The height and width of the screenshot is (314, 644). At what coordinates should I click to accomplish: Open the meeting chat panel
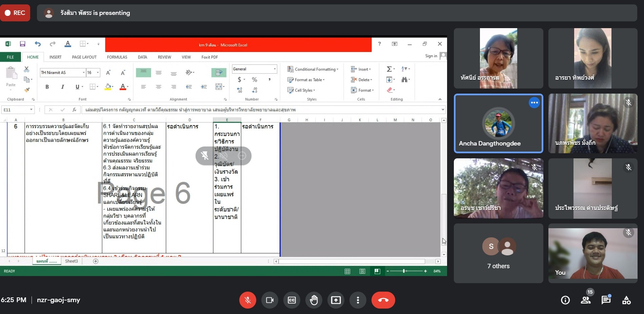point(606,300)
